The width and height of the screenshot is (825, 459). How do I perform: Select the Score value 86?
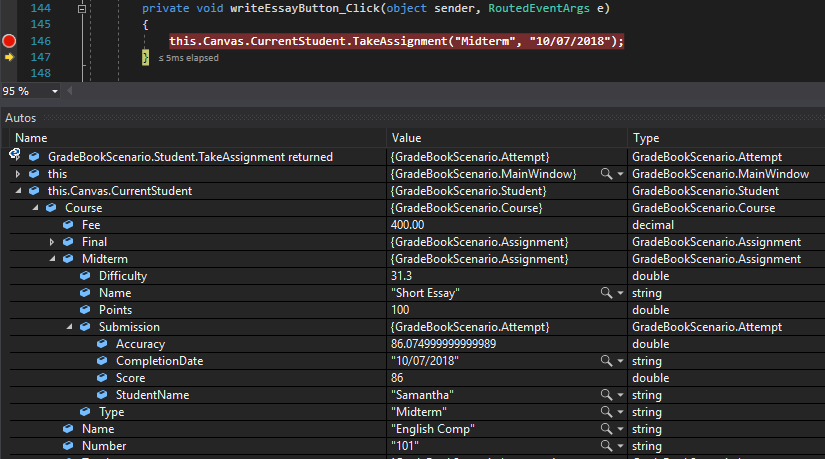[x=397, y=378]
